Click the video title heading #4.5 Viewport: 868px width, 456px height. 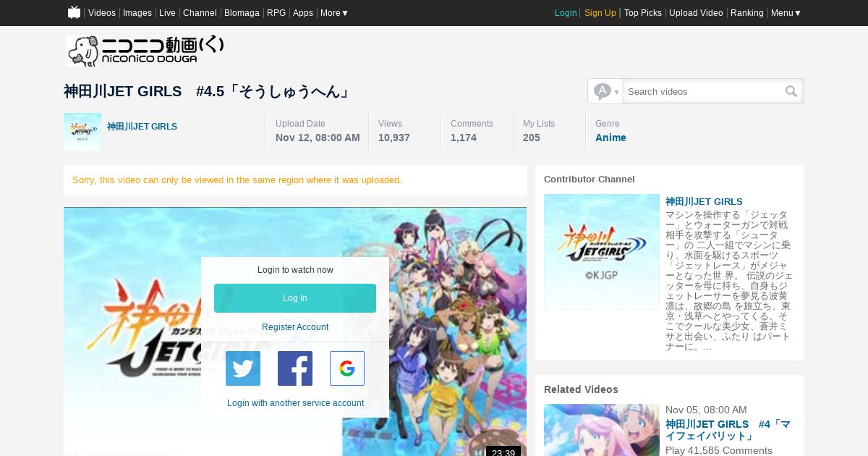pos(208,91)
